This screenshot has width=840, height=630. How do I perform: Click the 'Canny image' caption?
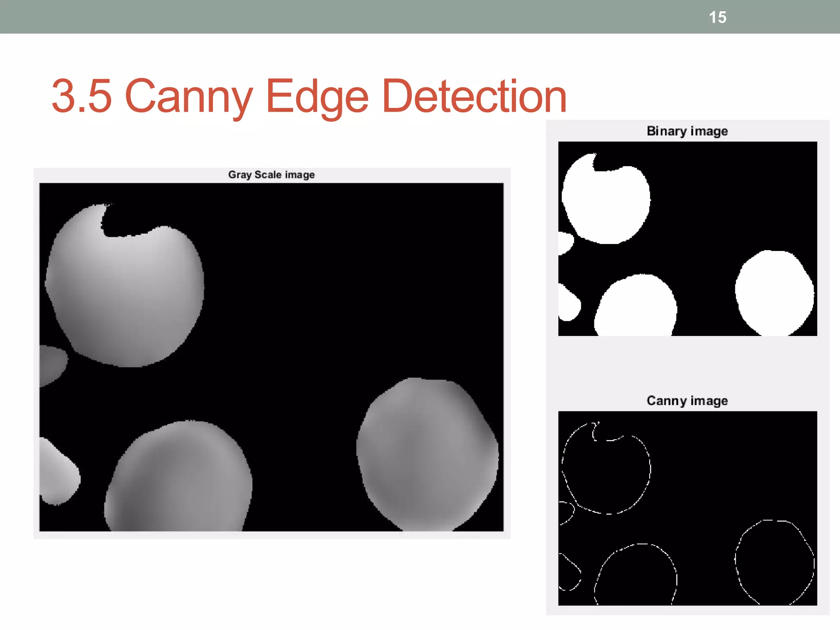pos(687,401)
